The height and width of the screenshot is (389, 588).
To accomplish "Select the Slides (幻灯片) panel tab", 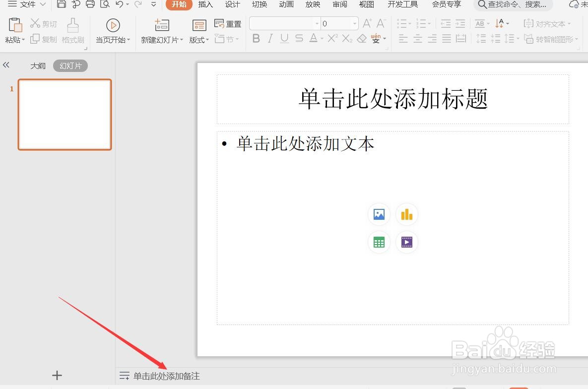I will tap(70, 65).
